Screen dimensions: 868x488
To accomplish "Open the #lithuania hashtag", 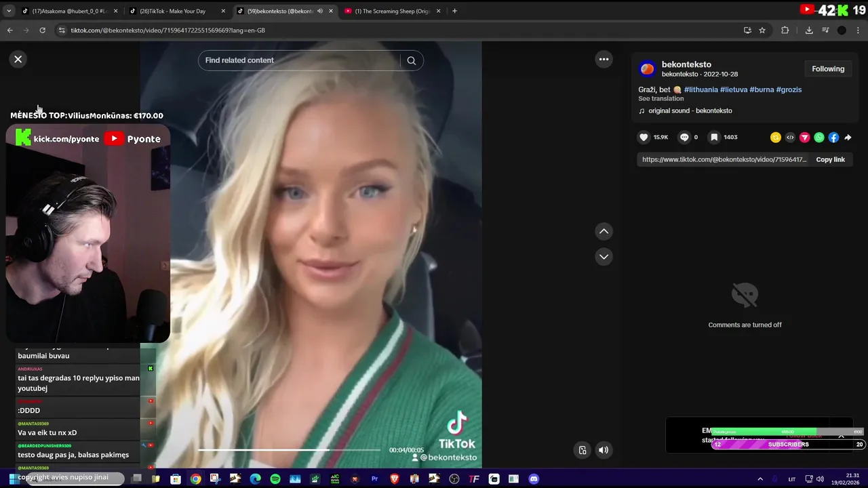I will (x=701, y=89).
